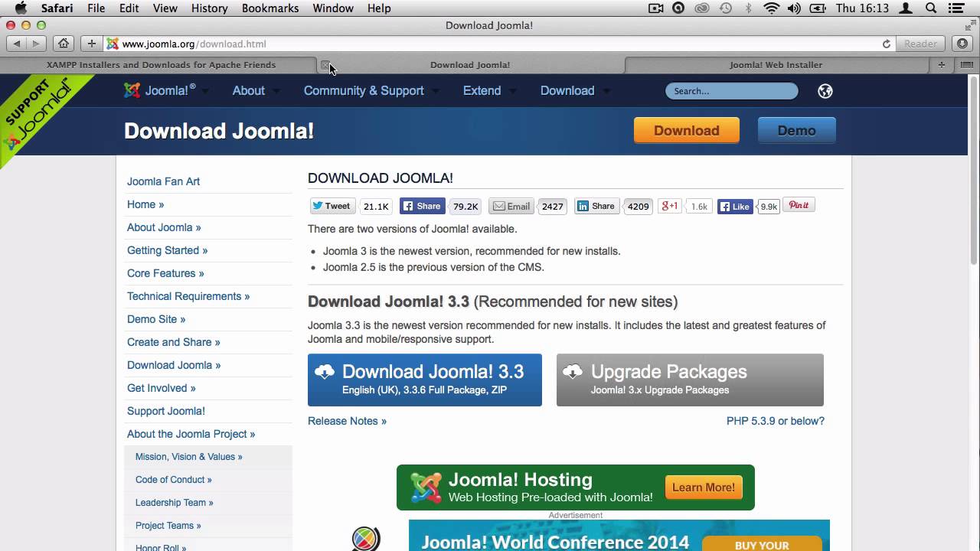
Task: Close the Download Joomla! tab
Action: pyautogui.click(x=325, y=65)
